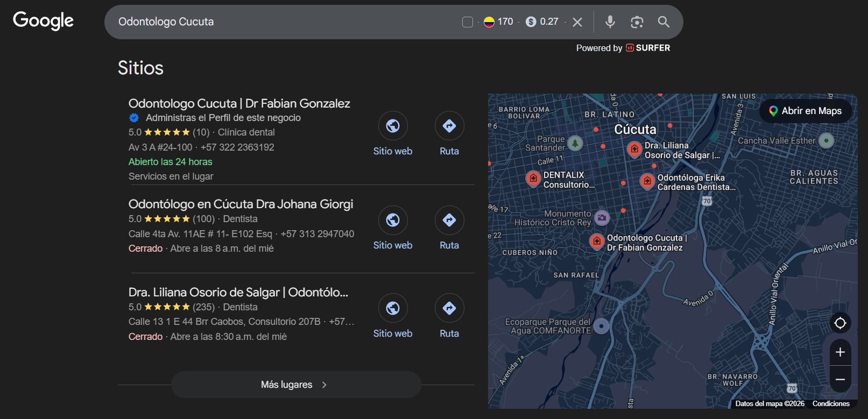Click the dollar cost-per-click icon

(x=531, y=22)
